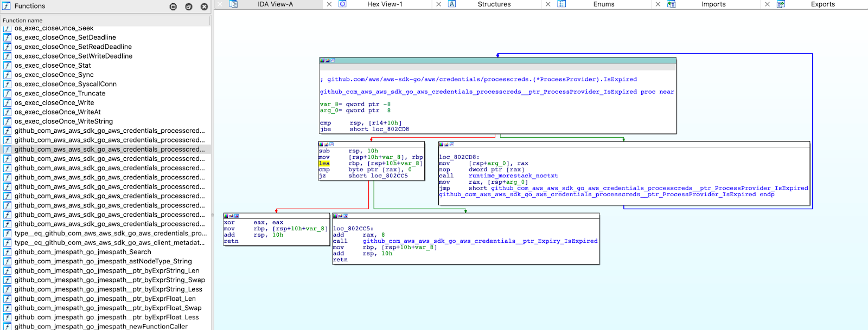Click the Structures tab icon
Viewport: 868px width, 330px height.
coord(452,4)
